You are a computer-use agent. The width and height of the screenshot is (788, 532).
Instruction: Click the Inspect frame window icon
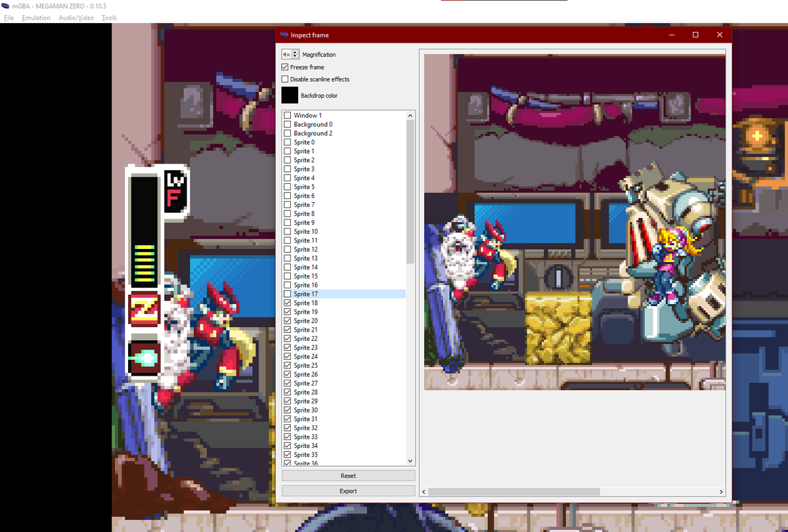[x=284, y=35]
